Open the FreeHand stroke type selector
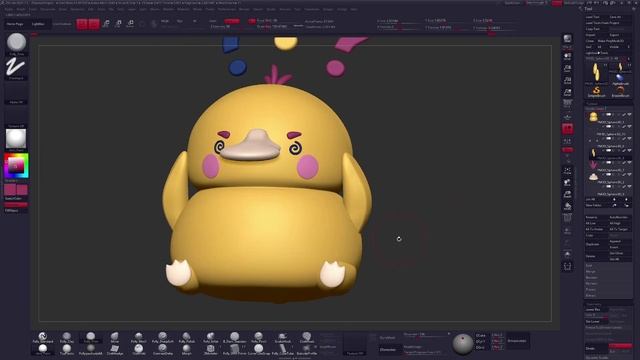The width and height of the screenshot is (640, 360). click(x=16, y=67)
